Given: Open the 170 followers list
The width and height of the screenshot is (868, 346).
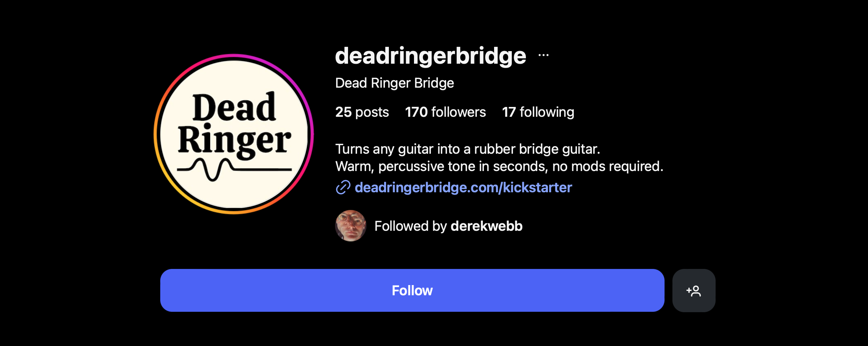Looking at the screenshot, I should pos(445,112).
